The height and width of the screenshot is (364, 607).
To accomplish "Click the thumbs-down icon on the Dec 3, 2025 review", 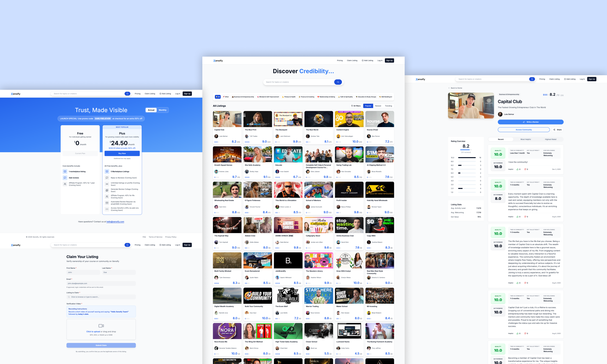I will (525, 169).
